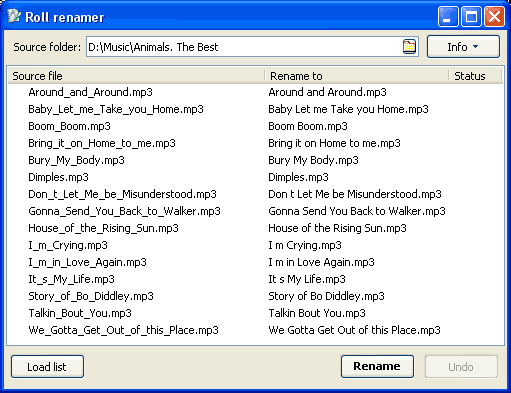Image resolution: width=511 pixels, height=393 pixels.
Task: Click new name 'I m Crying.mp3'
Action: tap(305, 245)
